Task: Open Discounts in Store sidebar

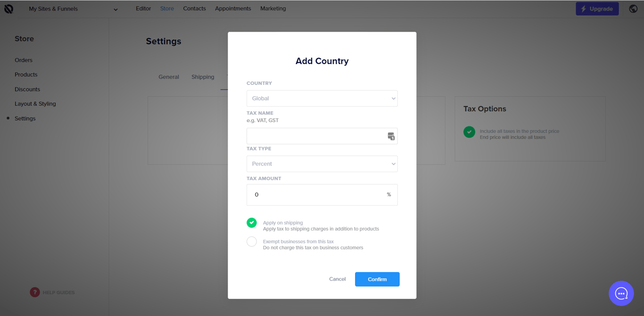Action: [27, 89]
